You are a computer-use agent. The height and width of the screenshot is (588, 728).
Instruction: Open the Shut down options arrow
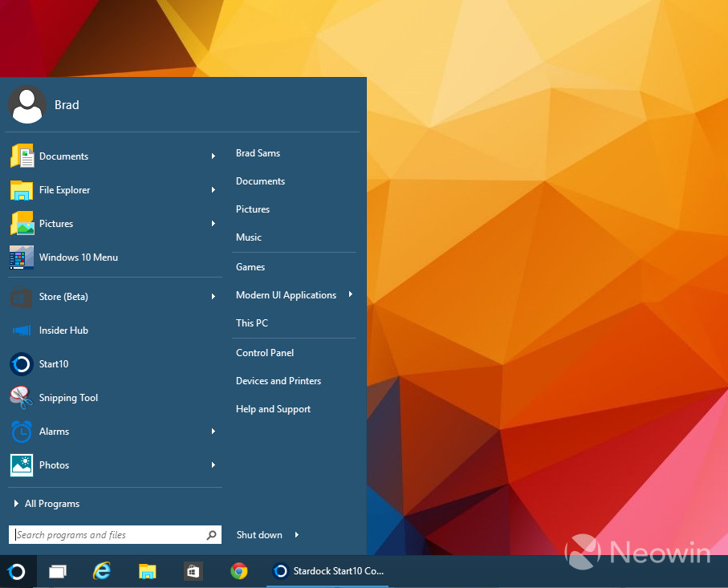pos(296,534)
